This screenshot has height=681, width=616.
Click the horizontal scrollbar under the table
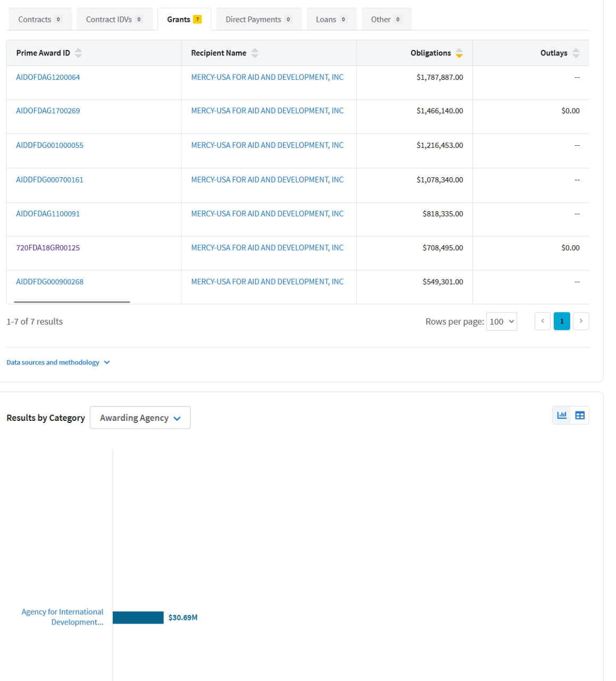click(x=72, y=302)
